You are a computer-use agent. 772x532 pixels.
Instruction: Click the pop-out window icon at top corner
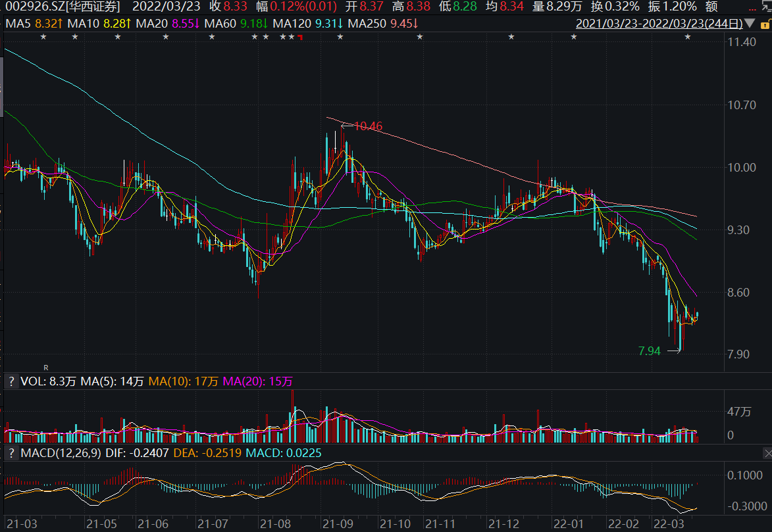[767, 6]
